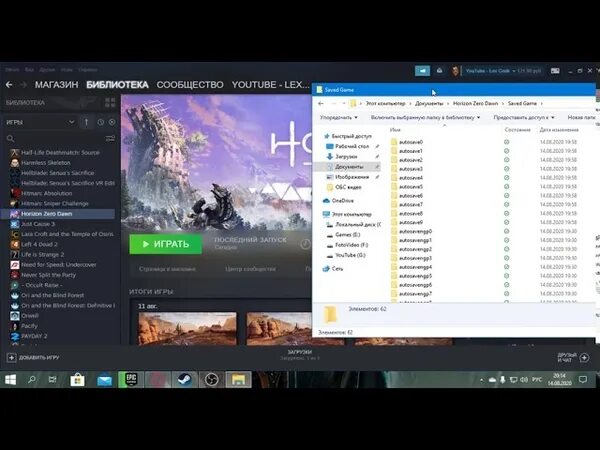Open Предоставить доступ к dropdown
The image size is (600, 450).
tap(524, 117)
